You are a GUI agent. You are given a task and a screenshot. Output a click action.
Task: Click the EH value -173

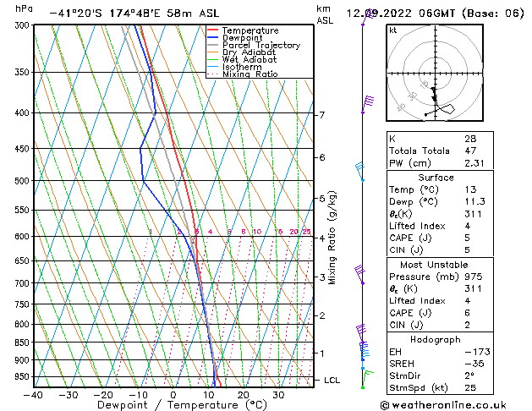[x=477, y=352]
